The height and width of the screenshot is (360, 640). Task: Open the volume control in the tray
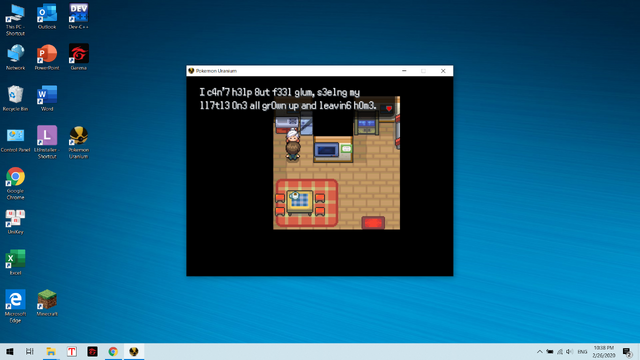[569, 351]
